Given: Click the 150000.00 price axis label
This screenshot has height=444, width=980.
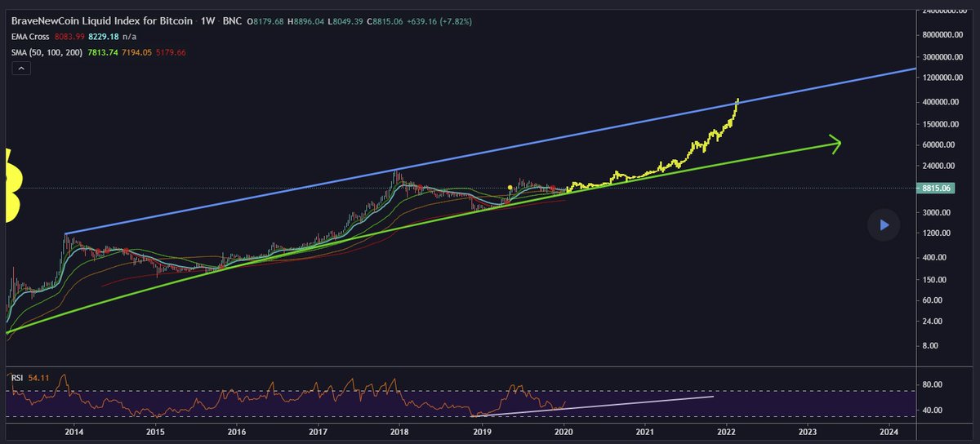Looking at the screenshot, I should pos(942,124).
